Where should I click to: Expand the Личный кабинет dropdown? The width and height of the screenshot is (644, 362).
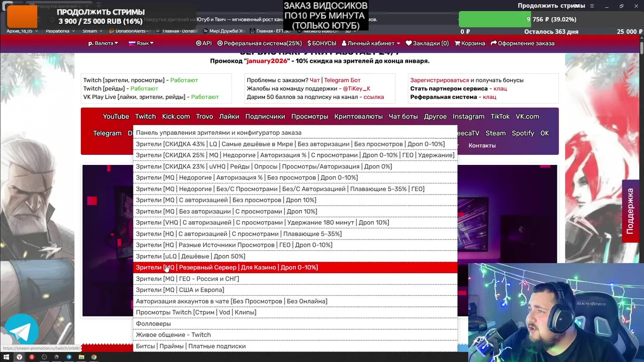371,43
